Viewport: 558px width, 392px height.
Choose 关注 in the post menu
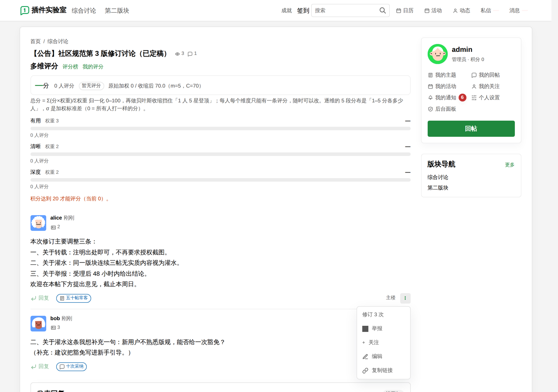tap(384, 342)
